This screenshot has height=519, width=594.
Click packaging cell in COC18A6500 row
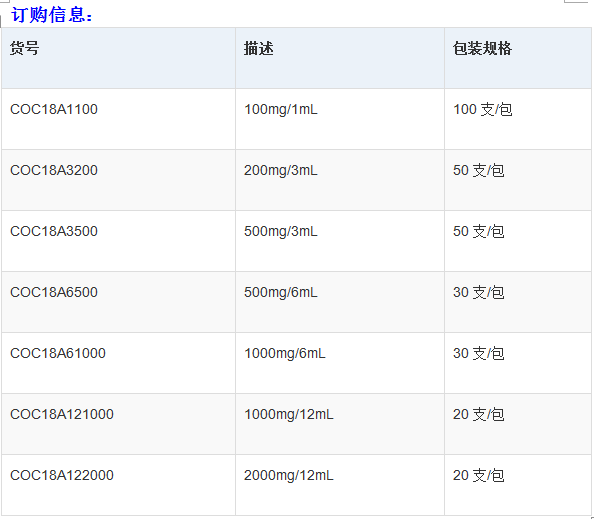[x=518, y=302]
